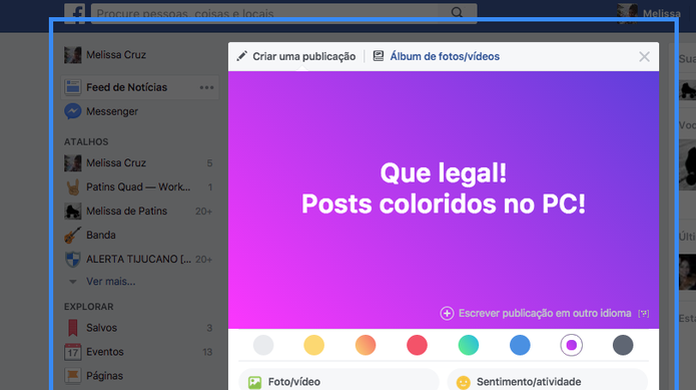Click the Messenger bubble icon
The height and width of the screenshot is (390, 696).
[73, 111]
